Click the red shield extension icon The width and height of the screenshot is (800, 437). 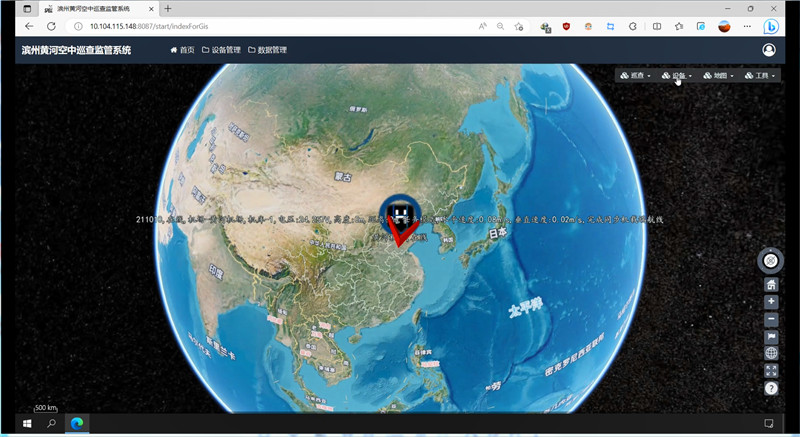pos(566,26)
